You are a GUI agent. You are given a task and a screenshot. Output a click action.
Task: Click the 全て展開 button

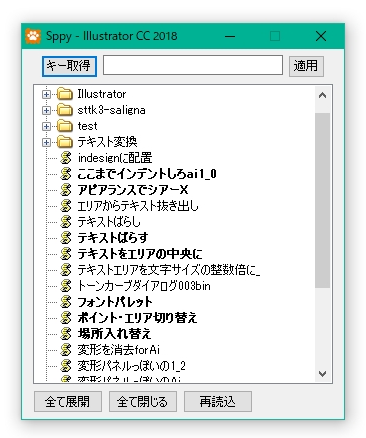click(68, 401)
